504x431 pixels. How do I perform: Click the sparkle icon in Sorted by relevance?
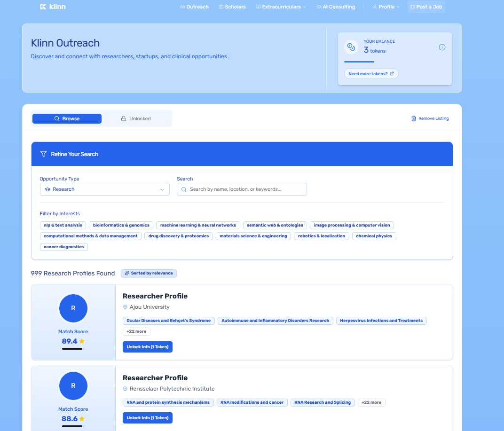[127, 273]
